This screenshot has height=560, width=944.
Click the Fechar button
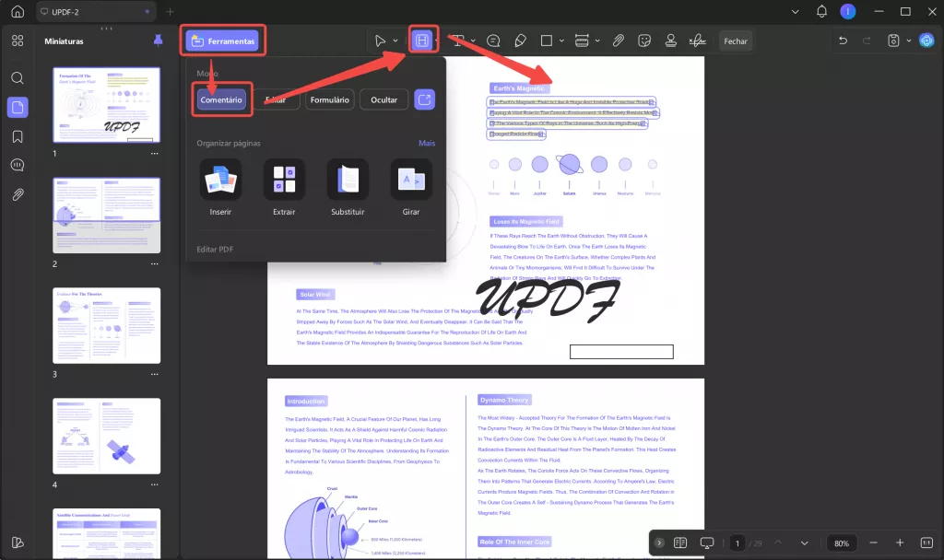pos(735,41)
